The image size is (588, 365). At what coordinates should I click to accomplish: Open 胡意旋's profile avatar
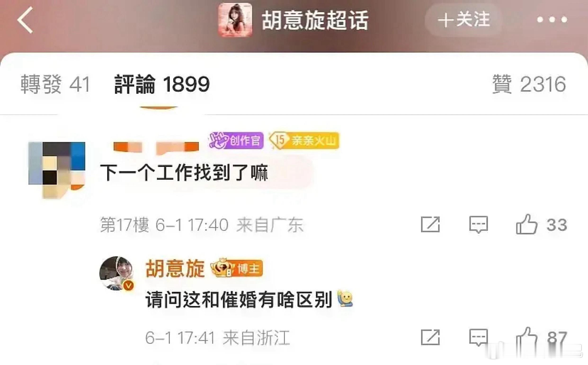coord(117,273)
